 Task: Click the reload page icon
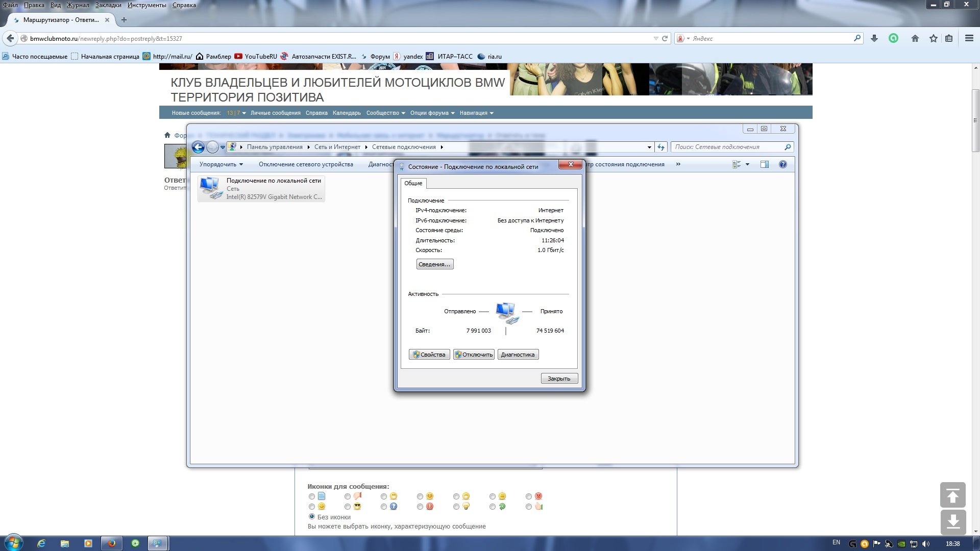point(665,38)
